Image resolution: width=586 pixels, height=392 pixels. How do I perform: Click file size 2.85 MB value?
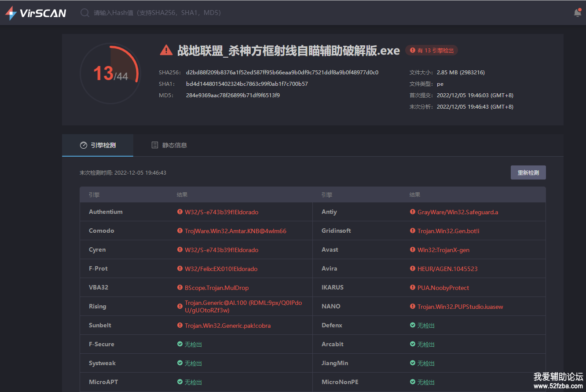[x=461, y=72]
